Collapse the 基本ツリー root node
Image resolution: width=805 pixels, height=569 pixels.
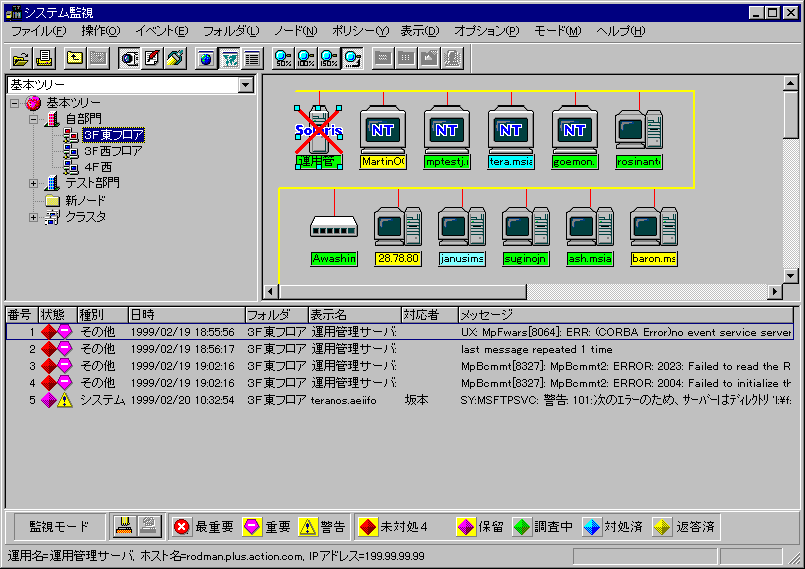[15, 103]
